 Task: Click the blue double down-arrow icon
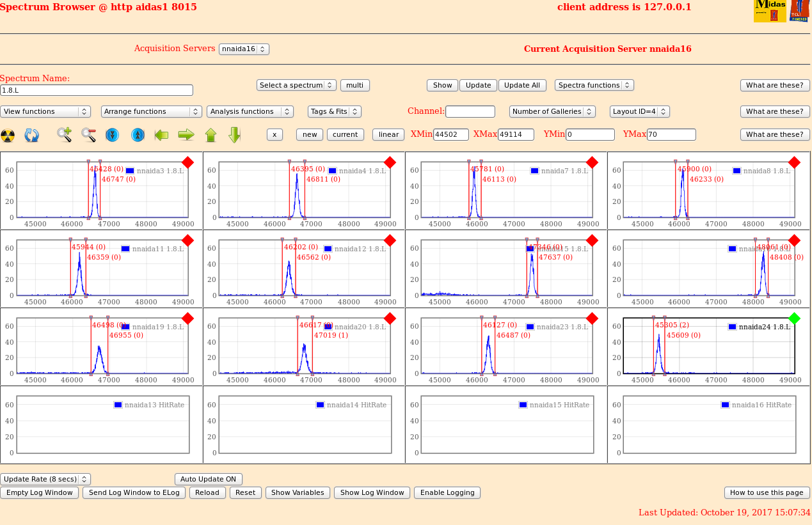[x=113, y=134]
